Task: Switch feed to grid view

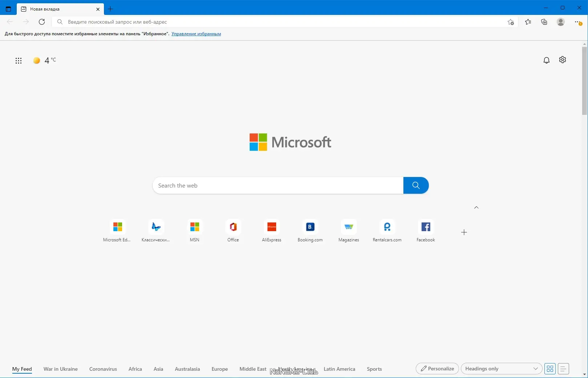Action: (550, 369)
